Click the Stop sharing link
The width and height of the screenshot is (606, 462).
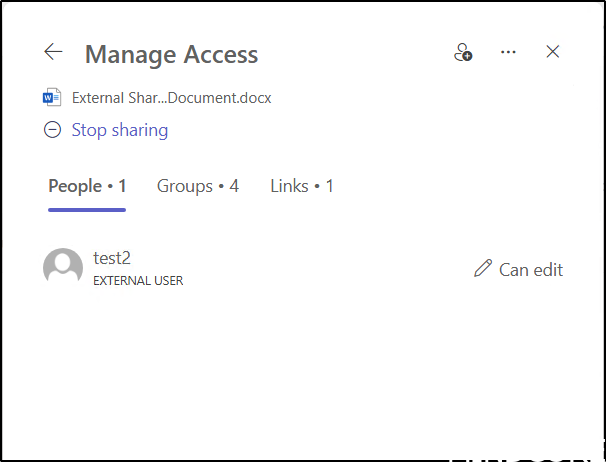[119, 130]
